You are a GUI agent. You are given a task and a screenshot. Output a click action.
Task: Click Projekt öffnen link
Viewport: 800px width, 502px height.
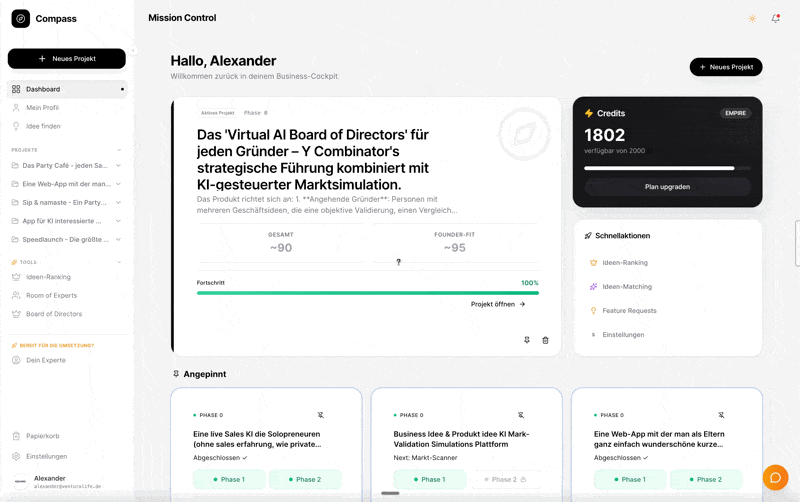[497, 304]
